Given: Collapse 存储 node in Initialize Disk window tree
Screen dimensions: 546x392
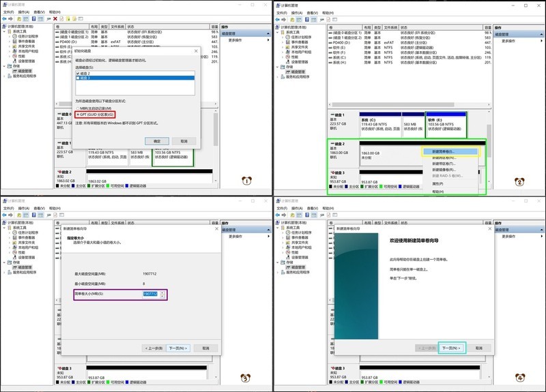Looking at the screenshot, I should [x=5, y=65].
